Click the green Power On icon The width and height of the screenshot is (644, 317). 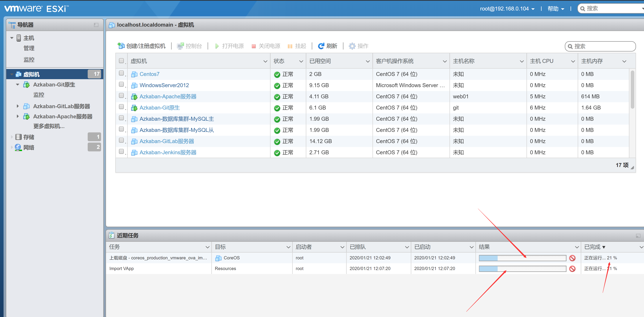click(x=217, y=46)
